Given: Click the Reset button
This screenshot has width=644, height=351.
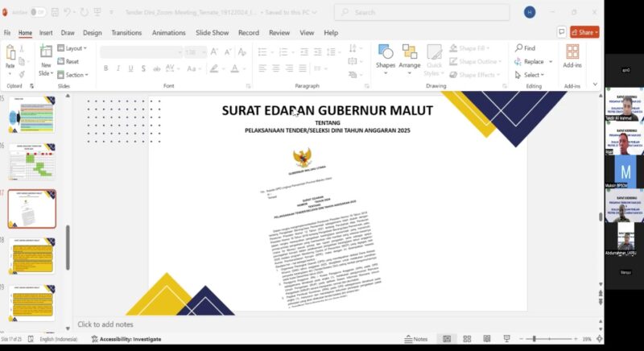Looking at the screenshot, I should 68,61.
